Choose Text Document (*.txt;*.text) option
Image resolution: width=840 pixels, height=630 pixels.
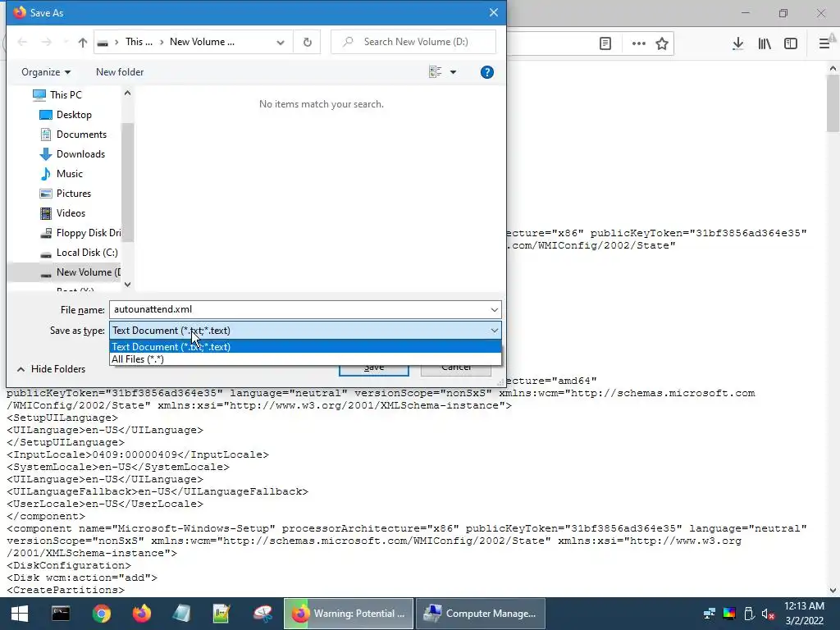coord(305,347)
